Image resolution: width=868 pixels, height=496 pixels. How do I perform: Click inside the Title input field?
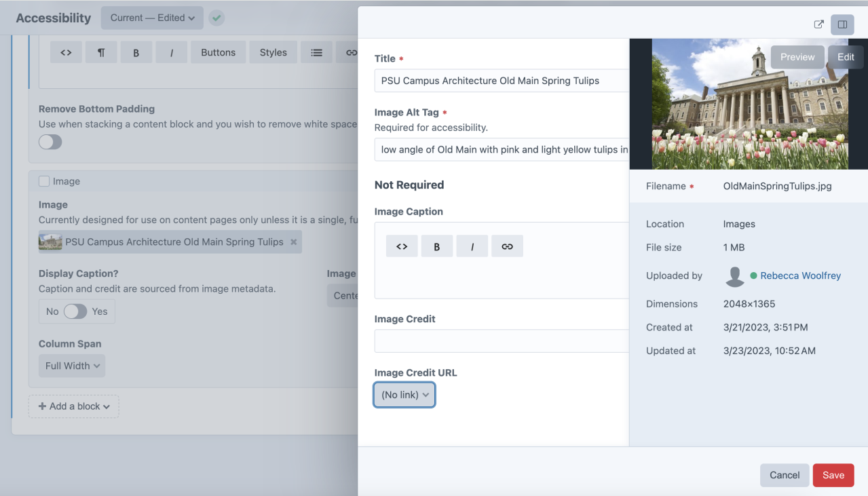click(501, 80)
